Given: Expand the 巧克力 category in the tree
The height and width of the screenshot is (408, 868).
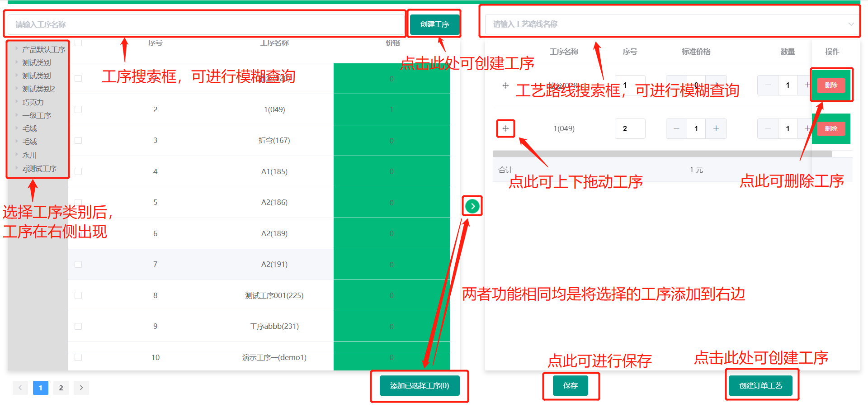Looking at the screenshot, I should (x=17, y=102).
